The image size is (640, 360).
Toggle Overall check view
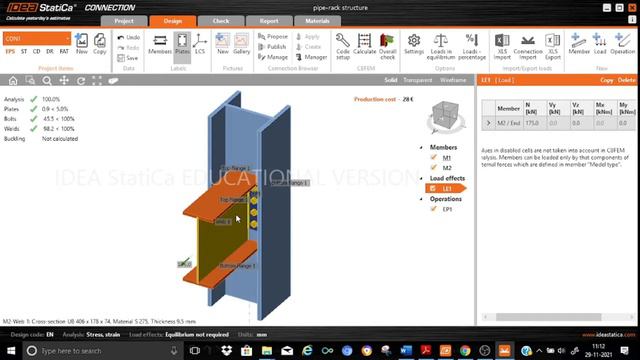[387, 46]
